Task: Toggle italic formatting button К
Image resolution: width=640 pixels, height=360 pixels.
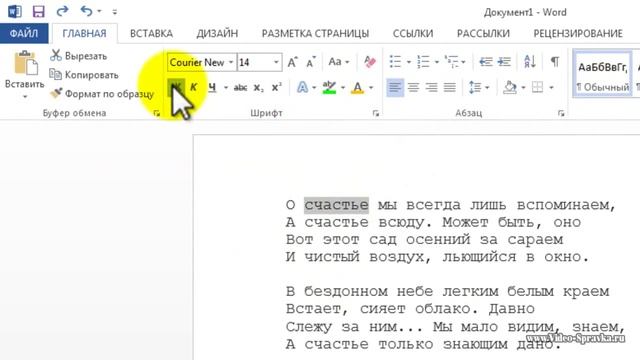Action: coord(194,87)
